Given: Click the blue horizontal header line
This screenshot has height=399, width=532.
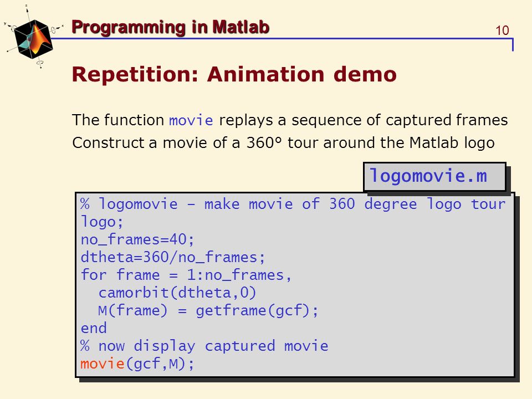Looking at the screenshot, I should (x=282, y=39).
